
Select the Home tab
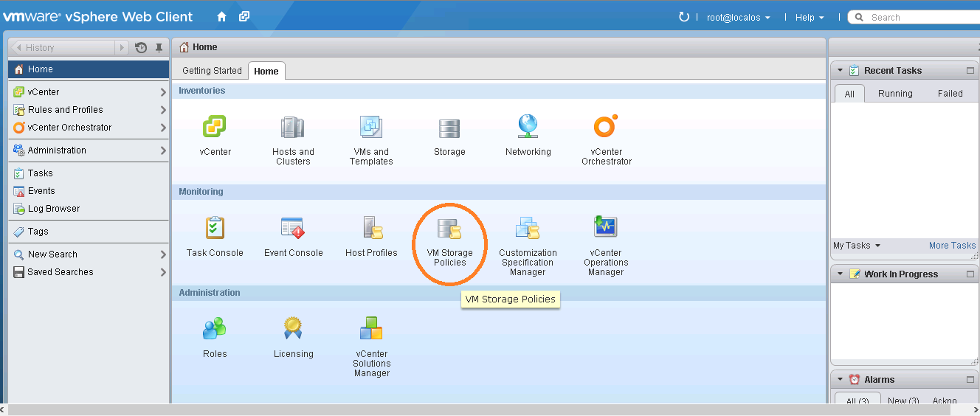click(266, 71)
